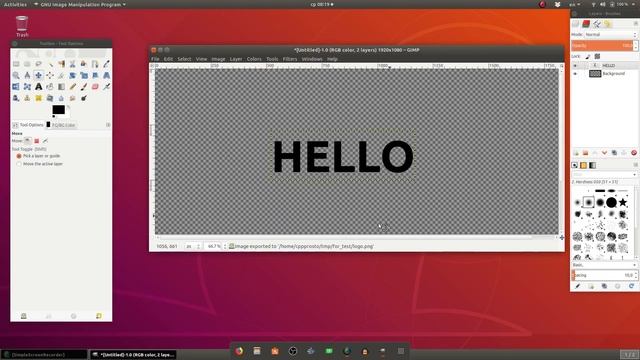This screenshot has width=640, height=360.
Task: Toggle lock alpha channel checkerboard icon
Action: pos(597,56)
